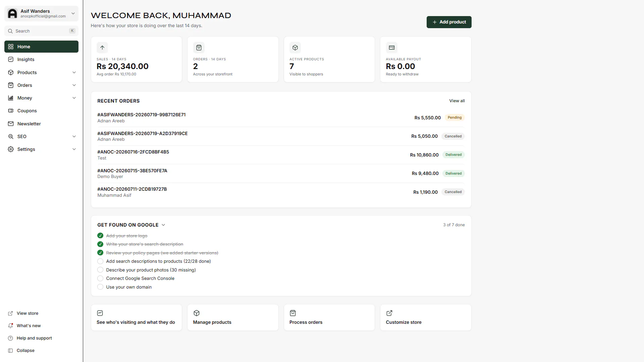This screenshot has height=362, width=644.
Task: Focus the sidebar Search field
Action: [41, 31]
